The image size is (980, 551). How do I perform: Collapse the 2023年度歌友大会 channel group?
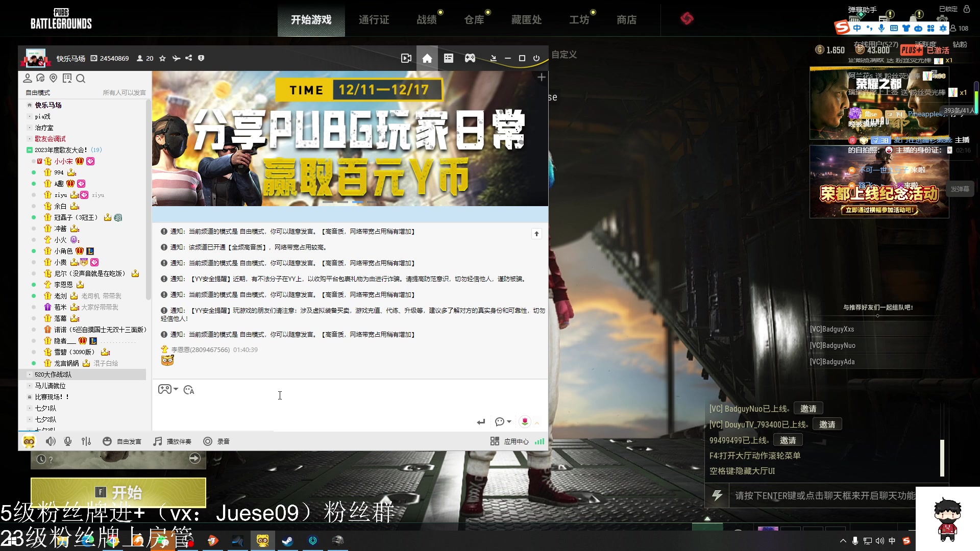pyautogui.click(x=30, y=150)
